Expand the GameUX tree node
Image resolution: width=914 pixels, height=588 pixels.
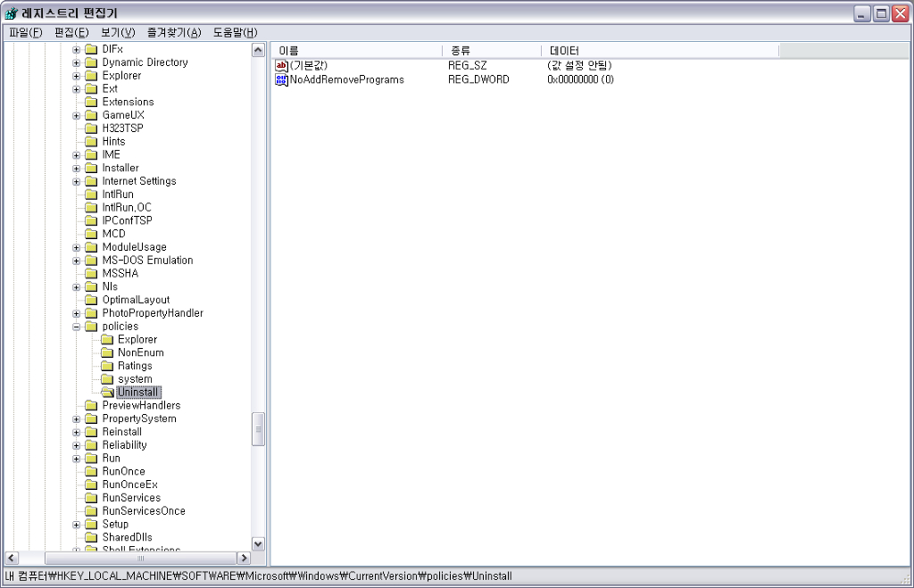coord(77,115)
